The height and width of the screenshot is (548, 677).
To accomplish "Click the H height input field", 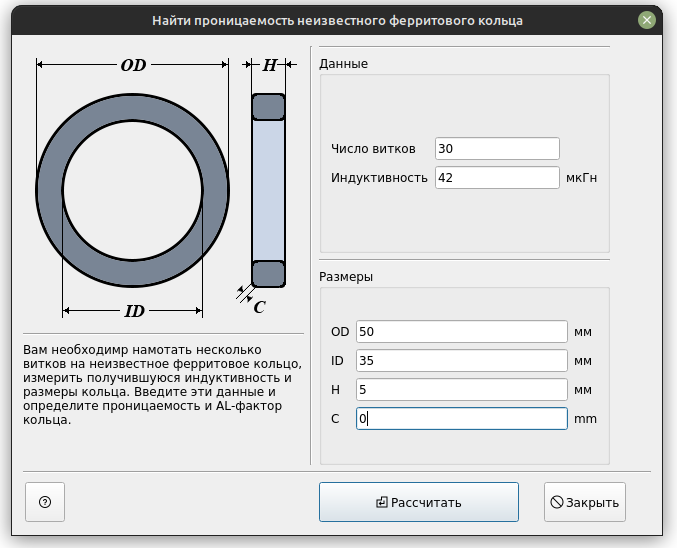I will (x=462, y=390).
